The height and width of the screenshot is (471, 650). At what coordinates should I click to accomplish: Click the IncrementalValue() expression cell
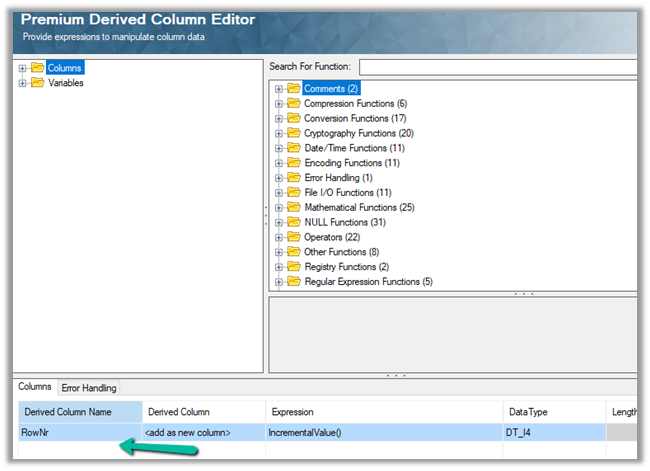(x=385, y=433)
